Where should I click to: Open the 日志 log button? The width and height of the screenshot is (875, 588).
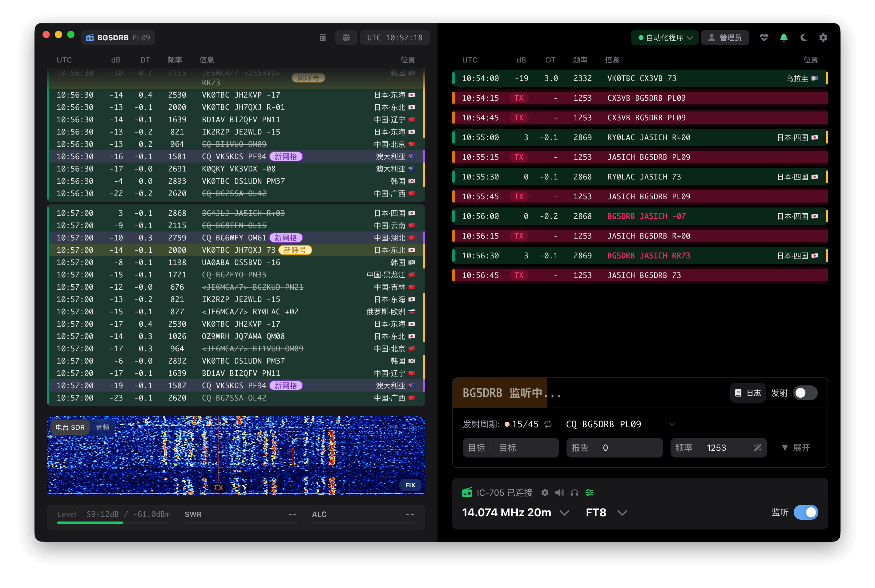tap(748, 393)
